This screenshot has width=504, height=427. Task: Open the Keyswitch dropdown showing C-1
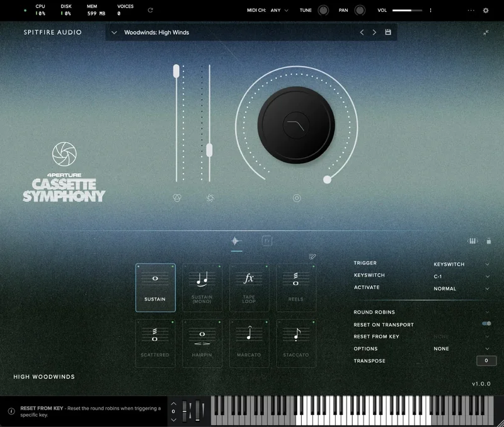(x=462, y=276)
